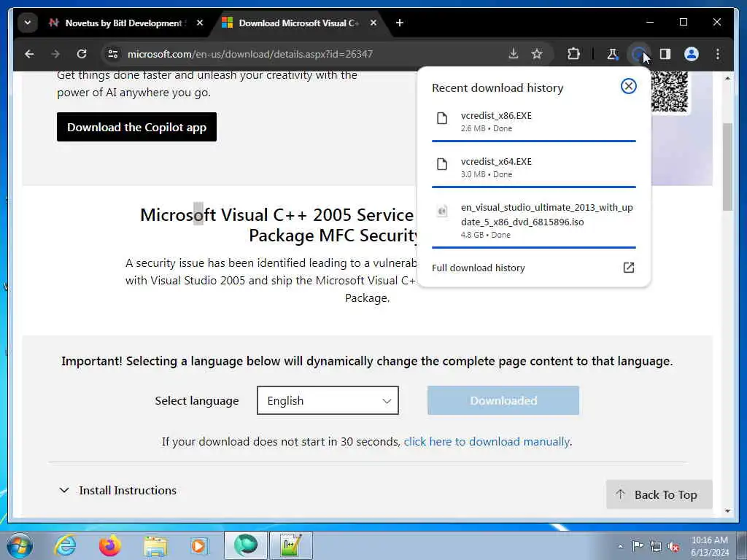Open the side panel icon
The height and width of the screenshot is (560, 747).
[665, 54]
